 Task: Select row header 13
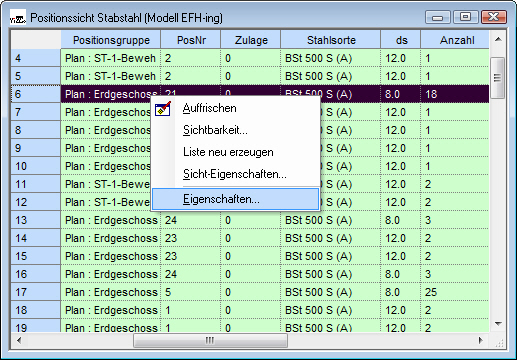[x=36, y=220]
